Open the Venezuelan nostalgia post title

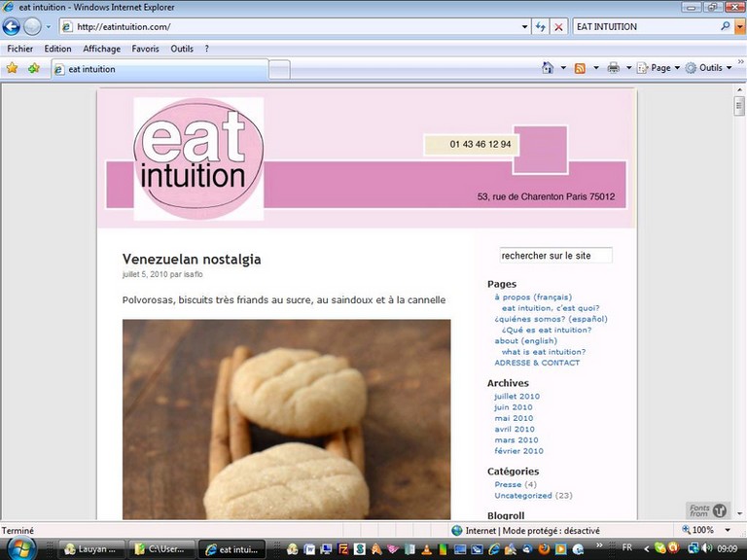(192, 259)
